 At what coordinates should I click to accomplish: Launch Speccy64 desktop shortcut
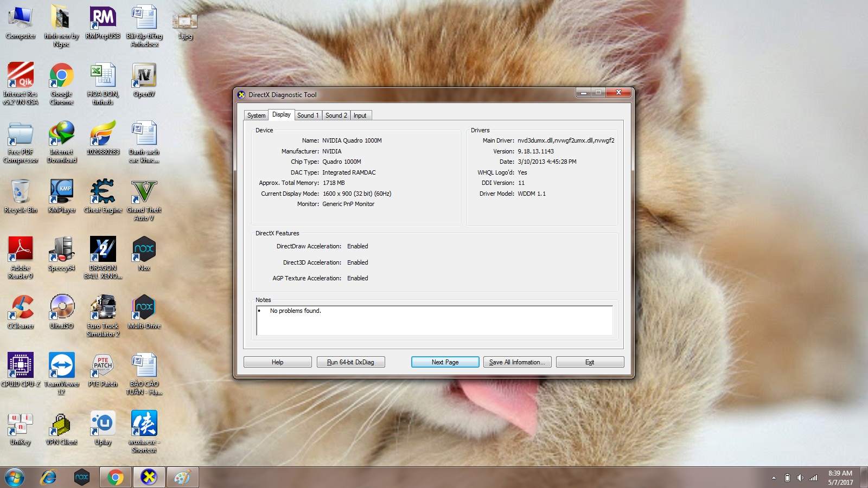coord(61,254)
